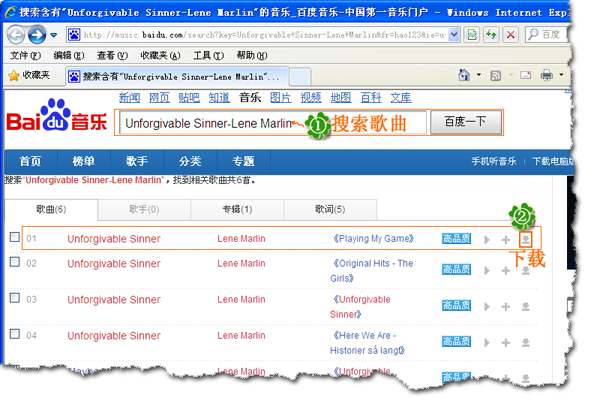This screenshot has height=405, width=591.
Task: Open the 文件(F) menu
Action: (25, 56)
